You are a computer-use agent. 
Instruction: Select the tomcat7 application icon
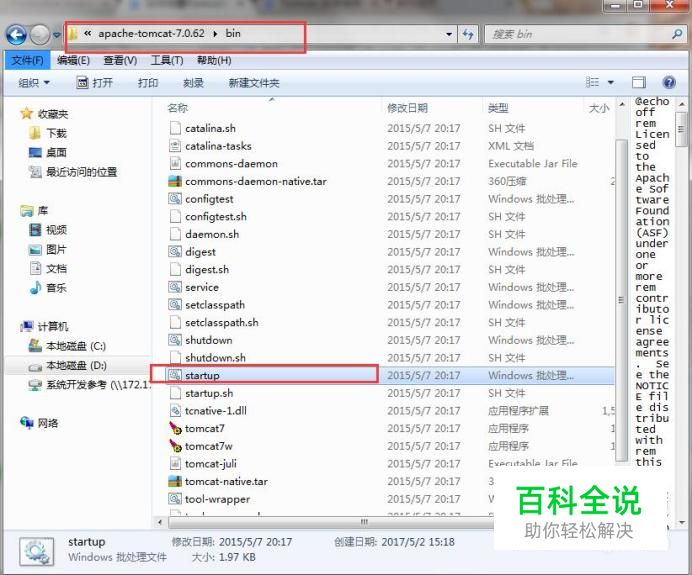point(175,428)
